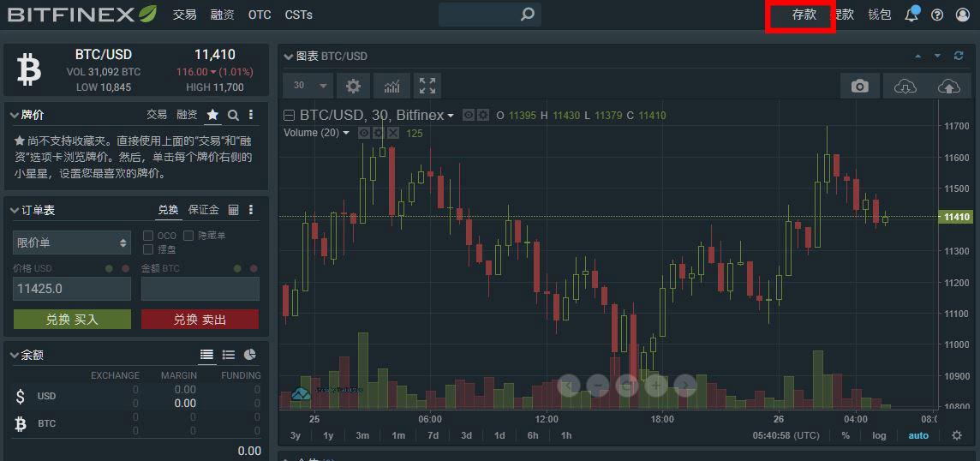This screenshot has width=980, height=461.
Task: Set chart range to 7d
Action: point(433,435)
